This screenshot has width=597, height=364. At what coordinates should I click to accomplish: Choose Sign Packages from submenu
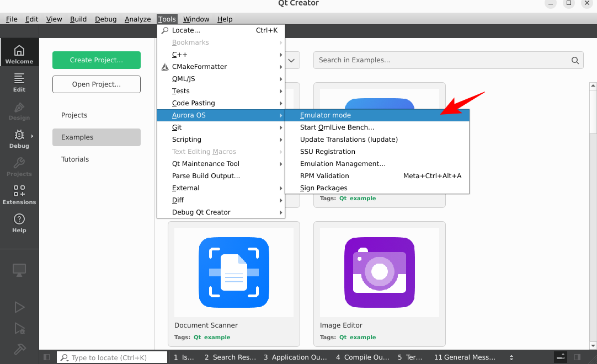(377, 188)
